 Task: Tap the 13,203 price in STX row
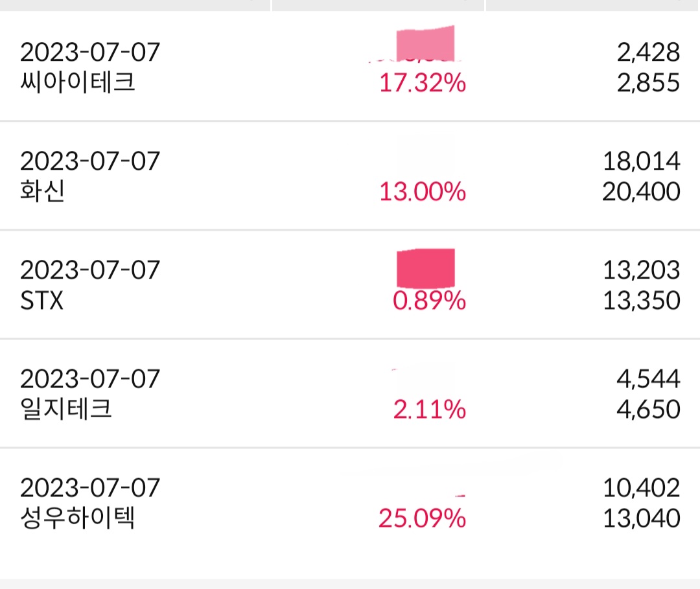[x=641, y=270]
